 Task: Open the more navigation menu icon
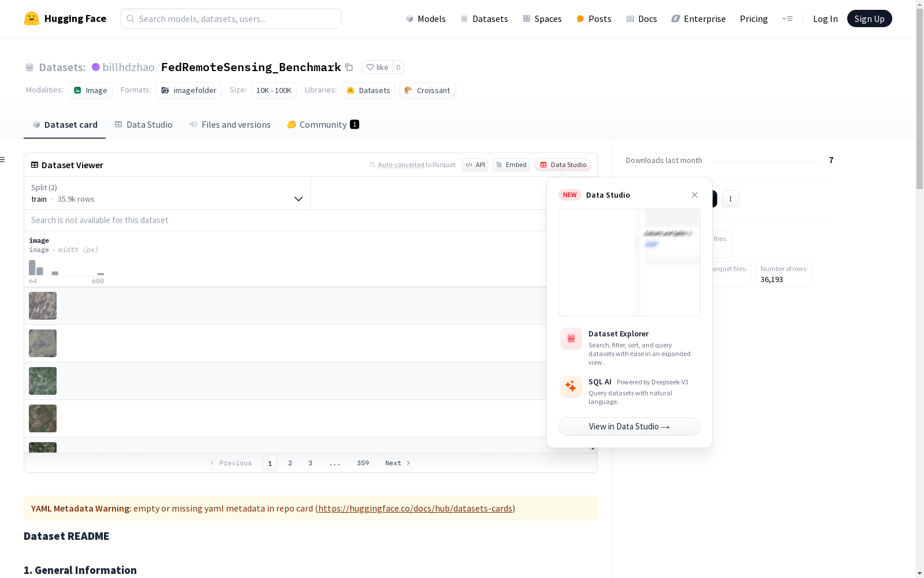pyautogui.click(x=787, y=18)
